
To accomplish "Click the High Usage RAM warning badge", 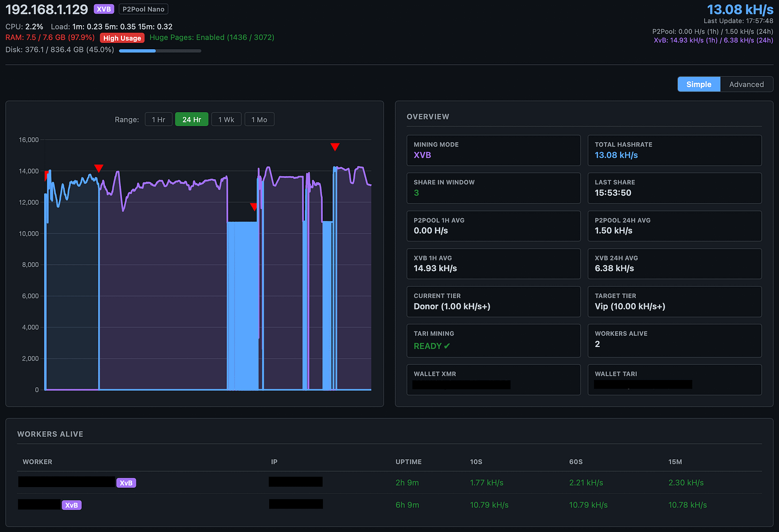I will [122, 37].
